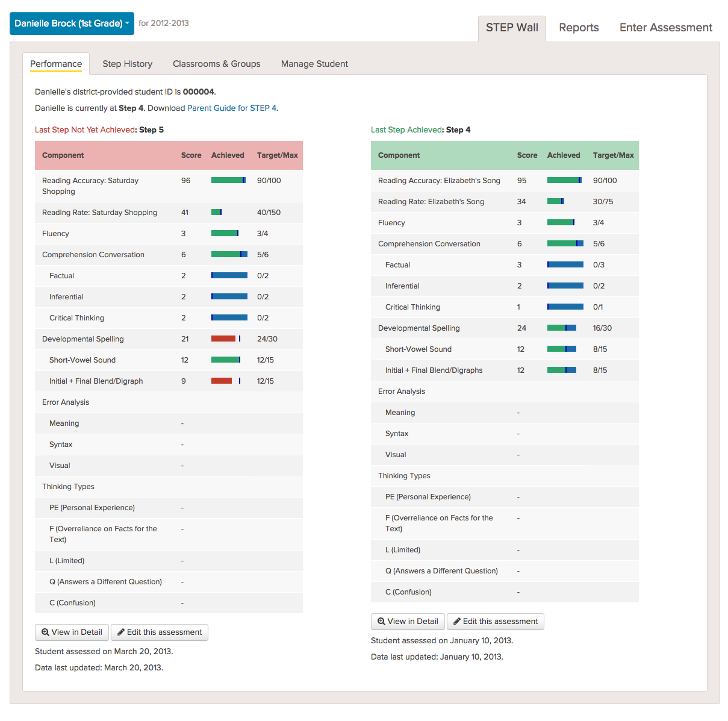This screenshot has height=721, width=728.
Task: Click the red bar for Initial + Final Blend/Digraph
Action: pyautogui.click(x=222, y=381)
